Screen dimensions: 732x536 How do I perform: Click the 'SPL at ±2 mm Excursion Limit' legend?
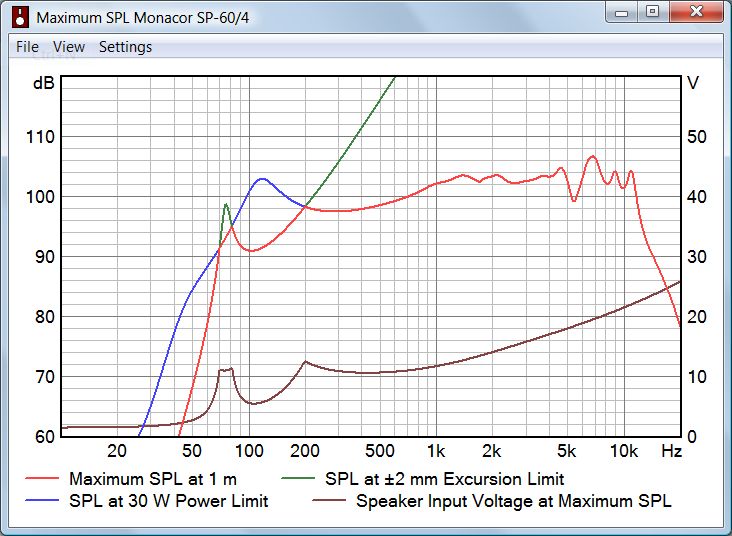pos(444,479)
